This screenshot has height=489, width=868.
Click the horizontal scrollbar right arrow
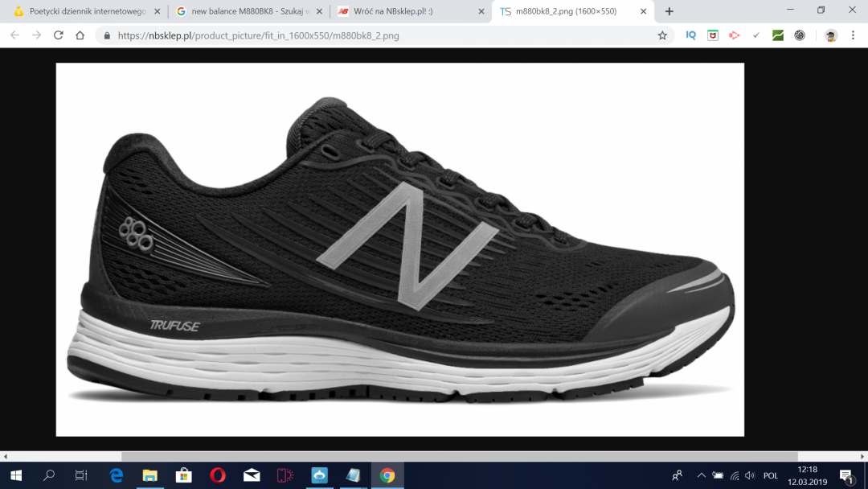(x=862, y=456)
